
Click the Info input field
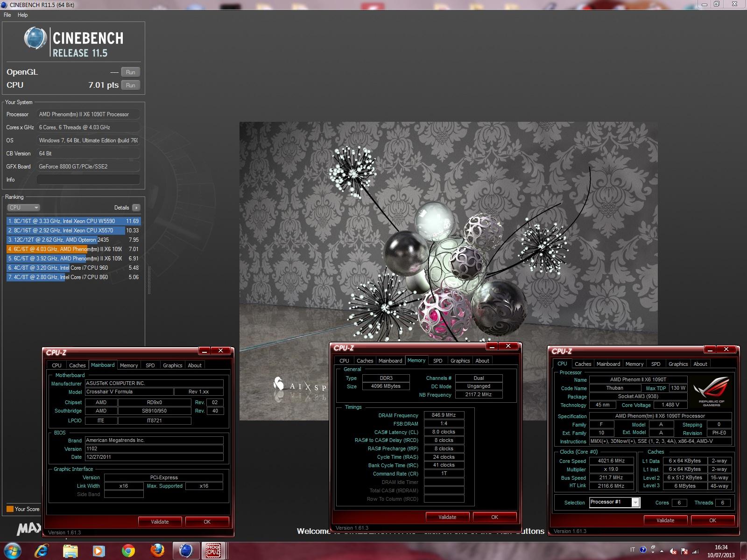coord(88,180)
